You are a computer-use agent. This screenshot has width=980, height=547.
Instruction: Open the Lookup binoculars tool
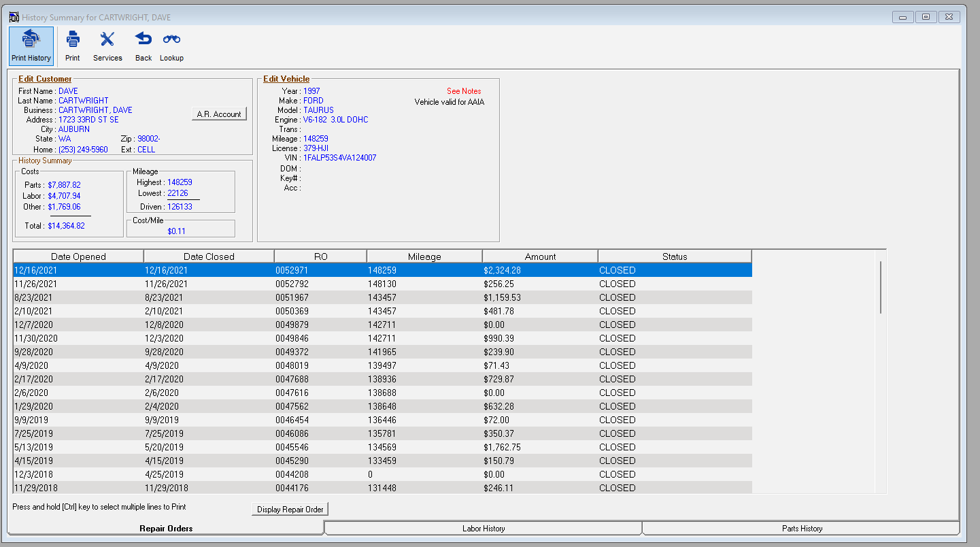171,46
